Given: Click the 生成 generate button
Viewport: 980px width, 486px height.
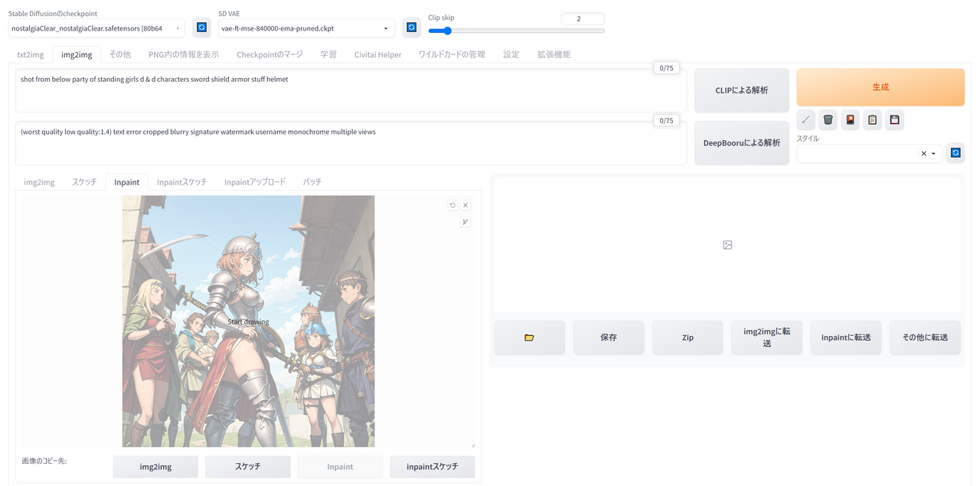Looking at the screenshot, I should 880,87.
